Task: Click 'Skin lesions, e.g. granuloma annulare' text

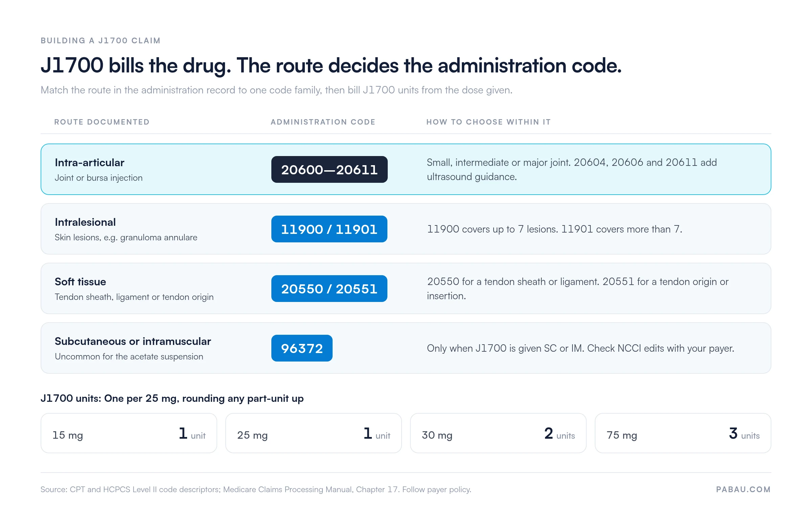Action: click(x=126, y=238)
